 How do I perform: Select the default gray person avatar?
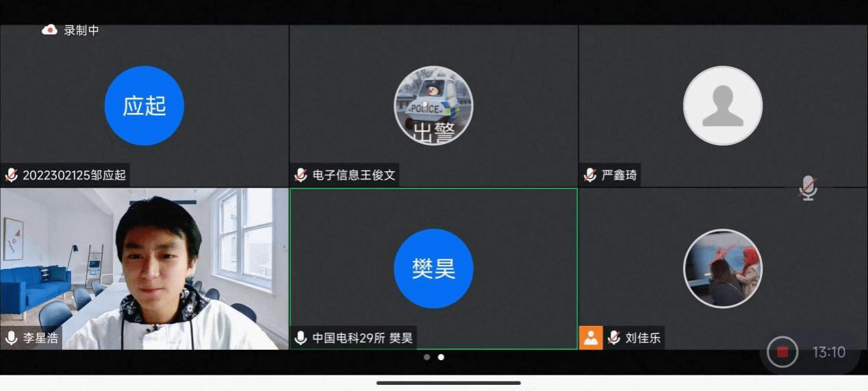tap(723, 105)
